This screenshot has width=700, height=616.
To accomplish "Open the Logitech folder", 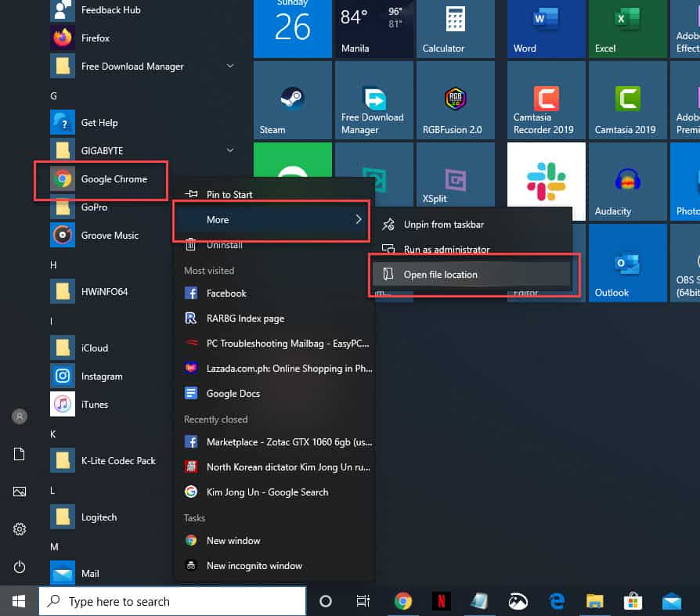I will click(99, 517).
